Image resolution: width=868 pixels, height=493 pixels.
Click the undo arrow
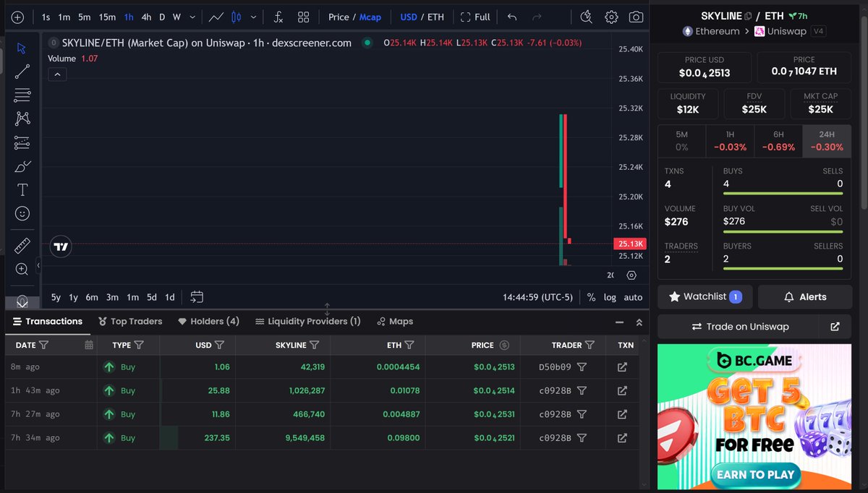click(512, 17)
